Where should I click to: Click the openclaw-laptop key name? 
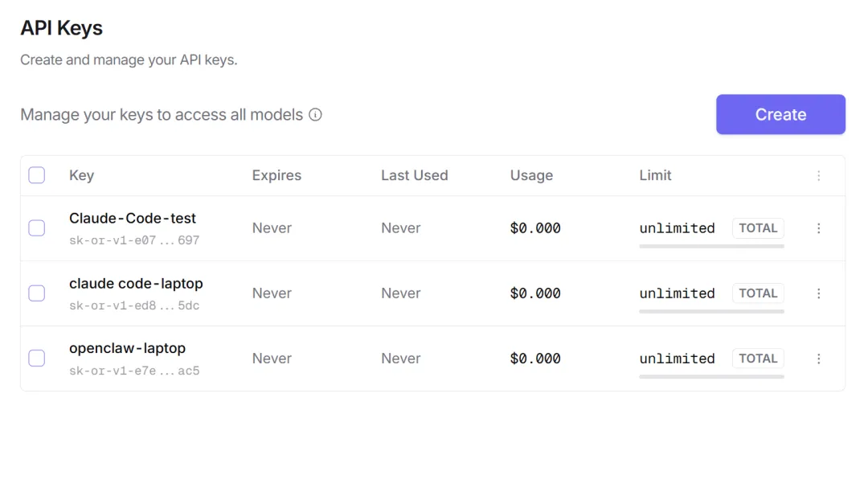(127, 349)
